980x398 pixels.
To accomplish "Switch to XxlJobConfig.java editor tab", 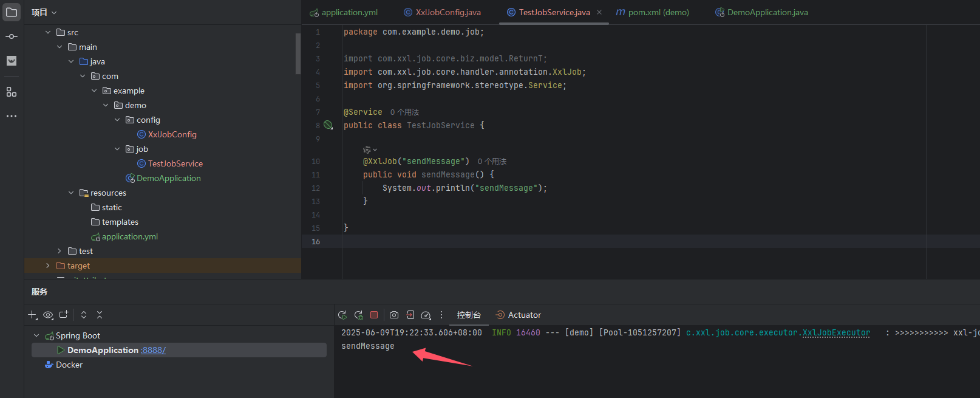I will click(443, 12).
